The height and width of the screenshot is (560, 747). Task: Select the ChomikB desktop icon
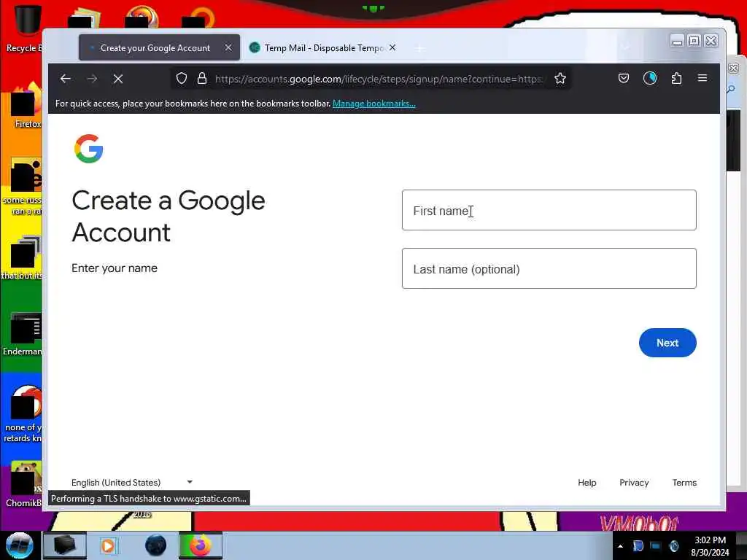pos(24,484)
